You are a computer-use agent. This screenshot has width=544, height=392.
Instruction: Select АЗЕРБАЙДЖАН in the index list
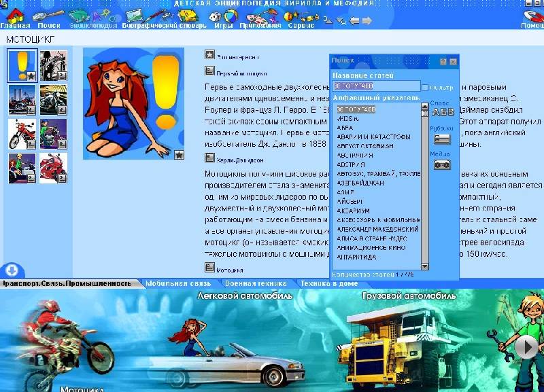coord(360,183)
